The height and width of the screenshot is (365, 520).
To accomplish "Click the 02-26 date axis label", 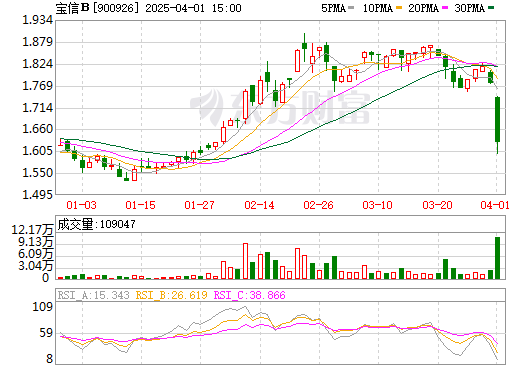I will coord(318,205).
